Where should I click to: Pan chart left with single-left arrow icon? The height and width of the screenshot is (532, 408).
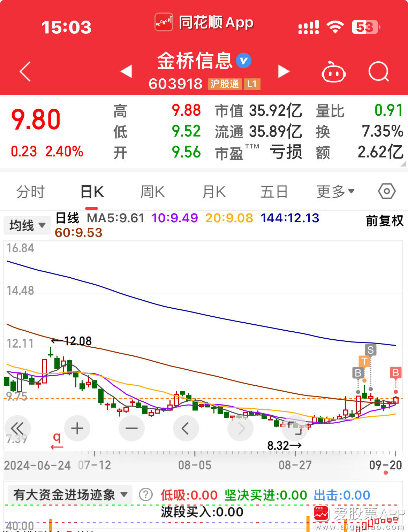(186, 428)
